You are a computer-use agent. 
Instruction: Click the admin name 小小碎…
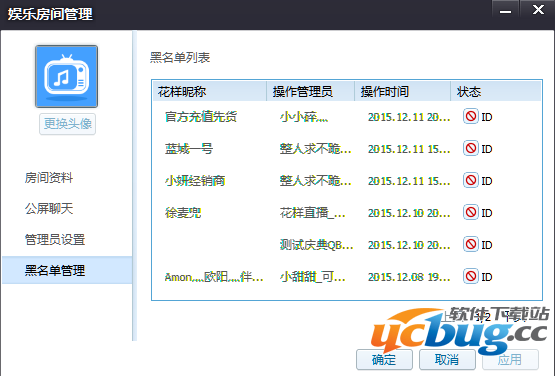click(x=304, y=116)
